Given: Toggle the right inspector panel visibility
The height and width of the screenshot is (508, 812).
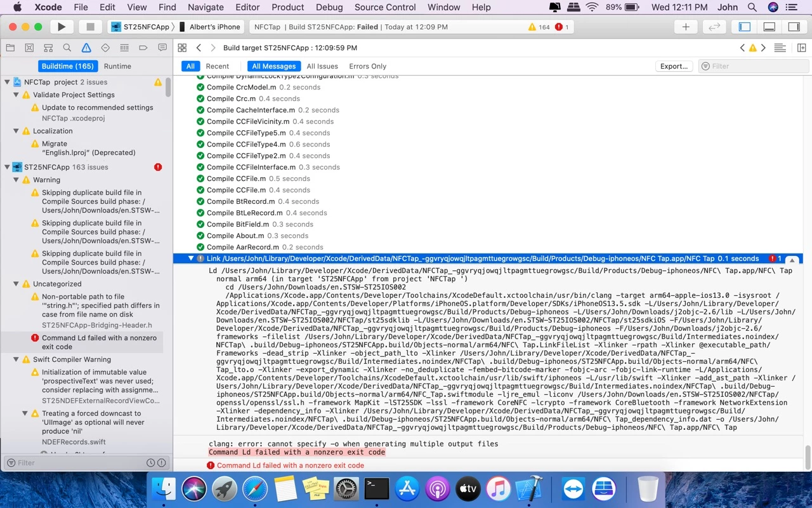Looking at the screenshot, I should (x=793, y=27).
